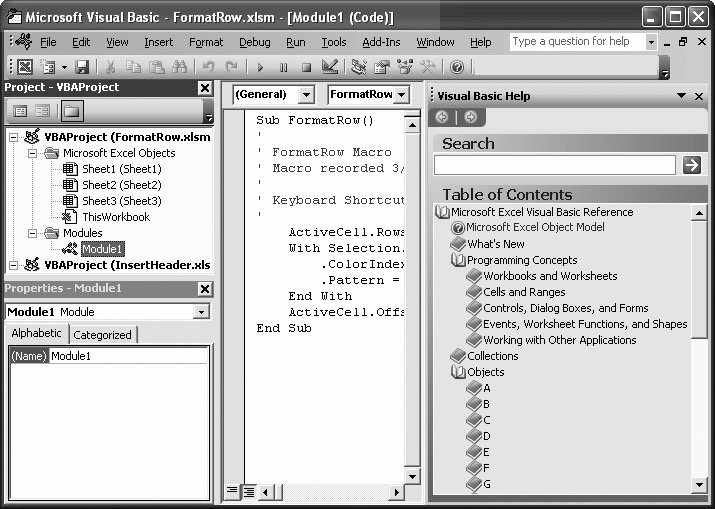This screenshot has height=509, width=715.
Task: Open the Debug menu
Action: (254, 42)
